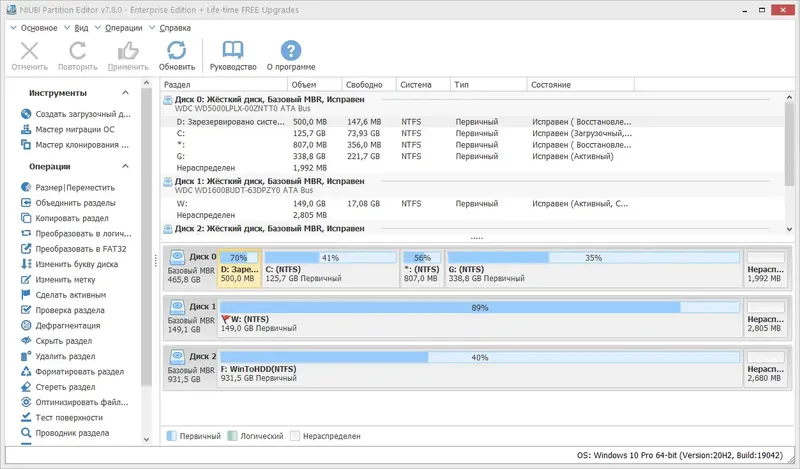Click the Первичный legend swatch
The height and width of the screenshot is (469, 800).
click(171, 436)
